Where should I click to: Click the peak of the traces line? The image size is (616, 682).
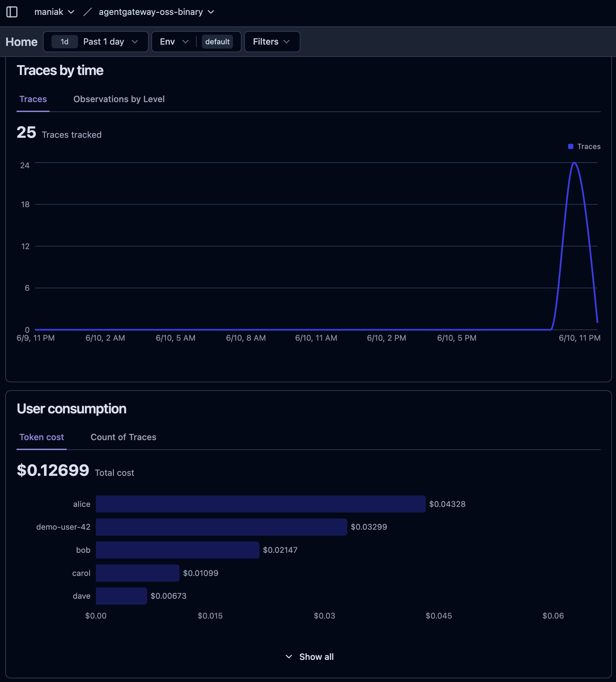574,163
